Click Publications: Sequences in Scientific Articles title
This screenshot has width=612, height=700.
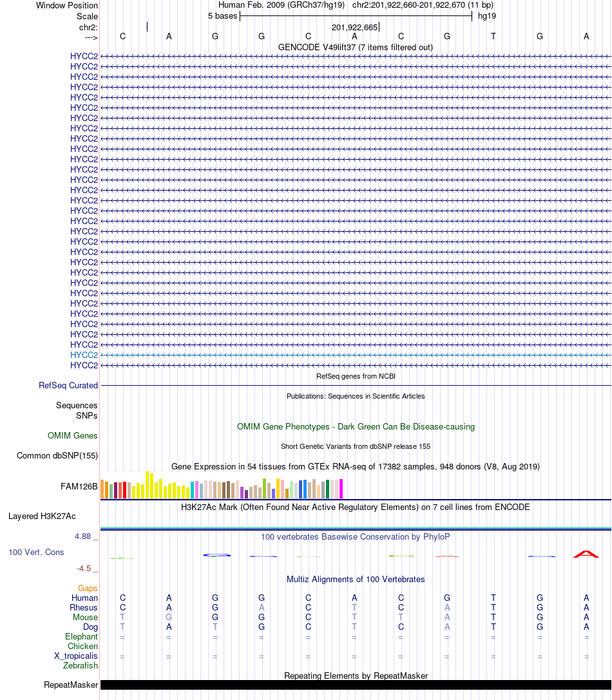click(x=356, y=396)
